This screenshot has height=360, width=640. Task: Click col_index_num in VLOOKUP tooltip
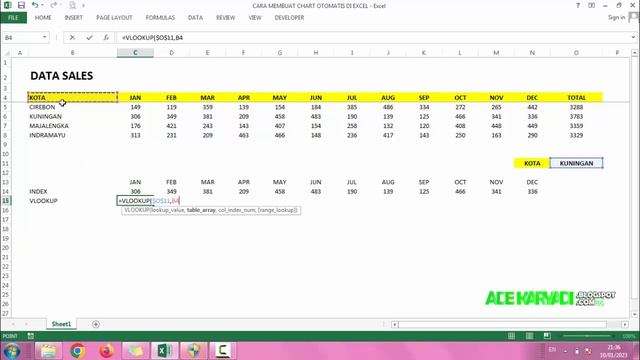pyautogui.click(x=237, y=210)
